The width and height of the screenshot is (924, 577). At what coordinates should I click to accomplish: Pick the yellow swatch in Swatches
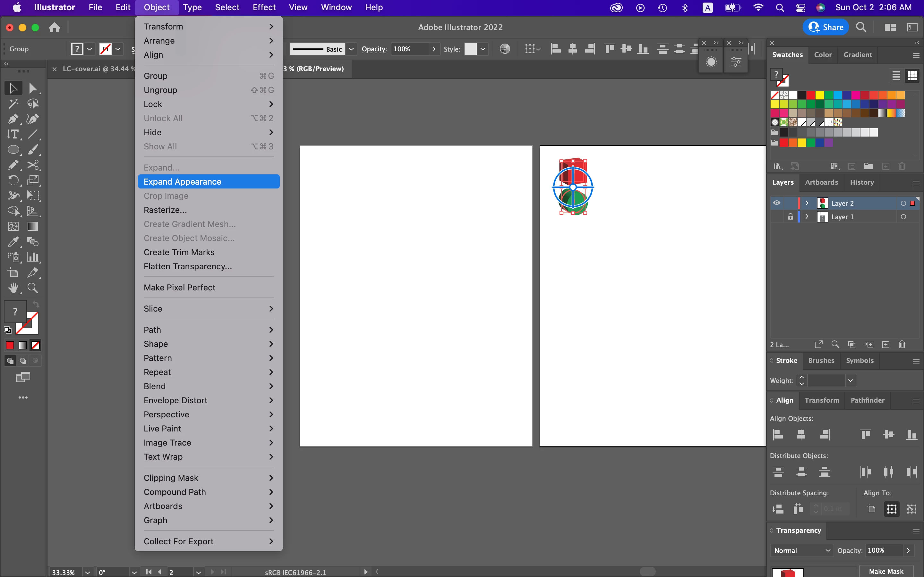pyautogui.click(x=819, y=95)
